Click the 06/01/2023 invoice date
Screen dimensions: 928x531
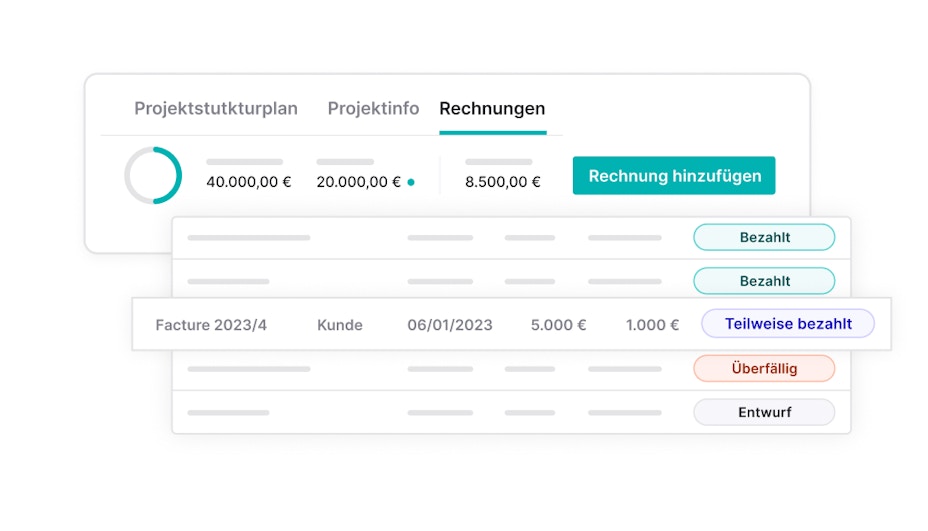(x=450, y=325)
